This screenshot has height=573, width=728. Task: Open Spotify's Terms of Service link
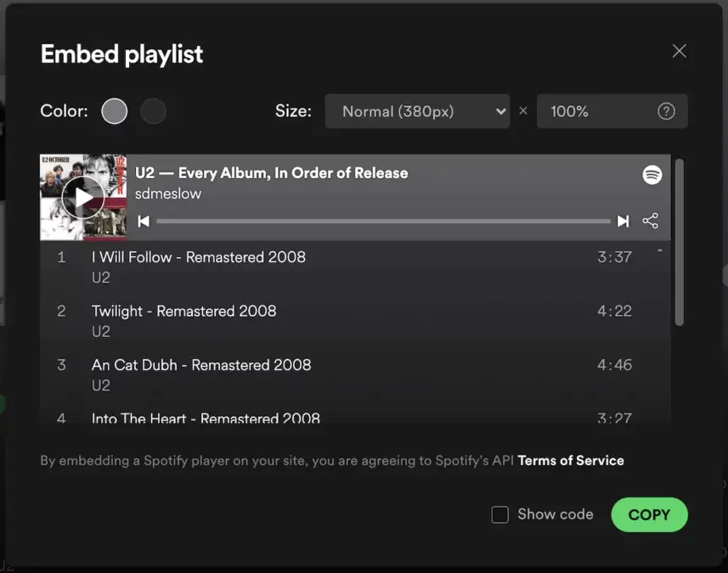571,460
